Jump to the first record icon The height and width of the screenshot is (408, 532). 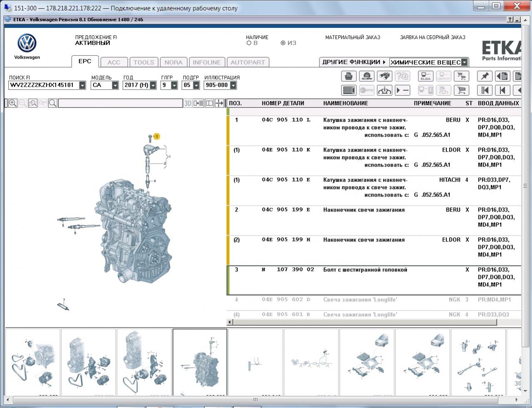point(485,90)
